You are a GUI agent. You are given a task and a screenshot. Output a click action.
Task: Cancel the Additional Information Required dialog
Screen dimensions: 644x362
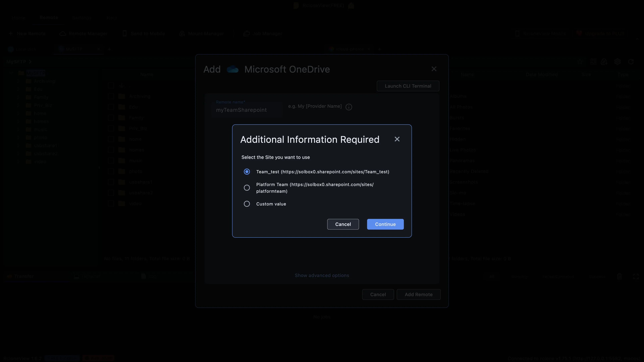point(343,224)
